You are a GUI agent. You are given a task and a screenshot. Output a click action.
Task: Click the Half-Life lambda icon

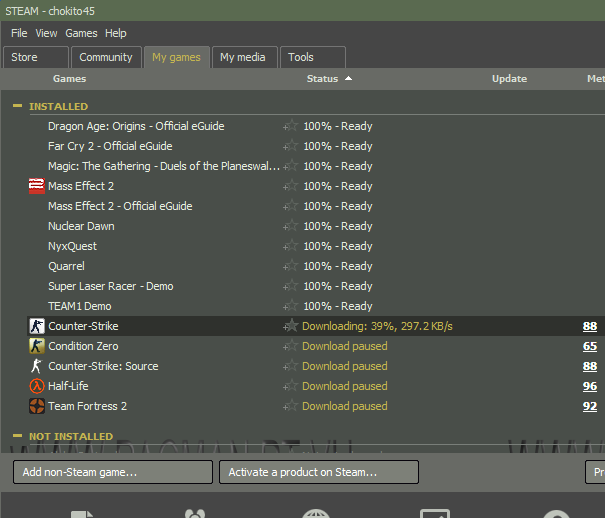click(x=37, y=386)
